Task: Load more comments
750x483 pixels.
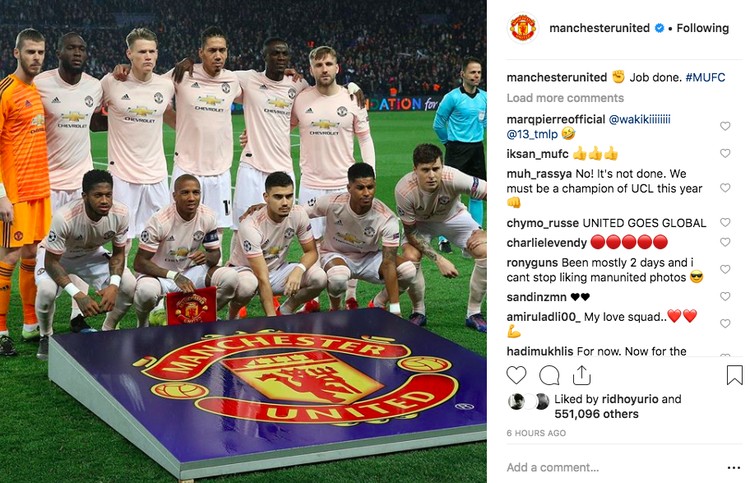Action: click(x=565, y=98)
